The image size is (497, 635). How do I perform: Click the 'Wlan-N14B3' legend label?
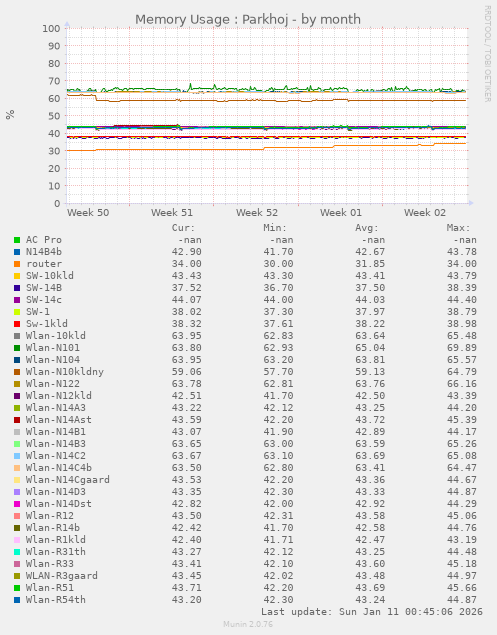click(56, 444)
